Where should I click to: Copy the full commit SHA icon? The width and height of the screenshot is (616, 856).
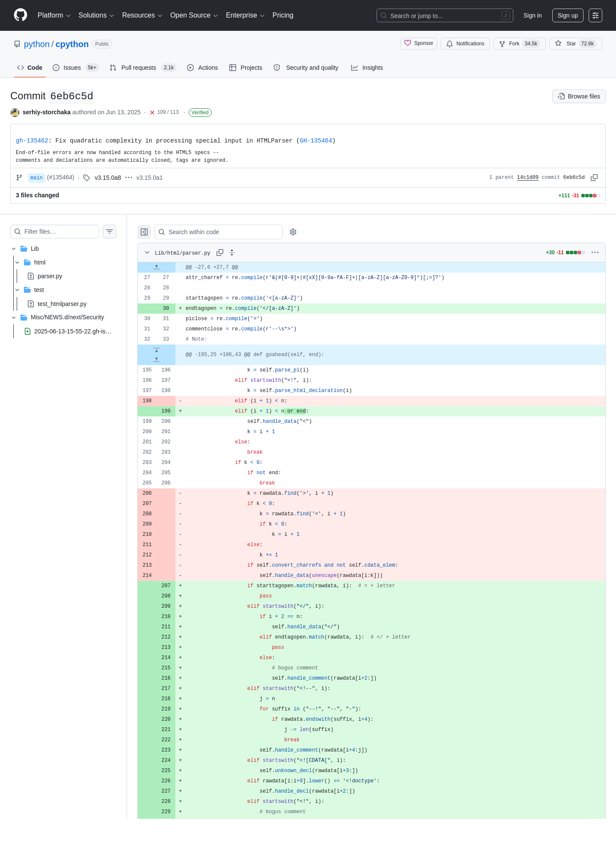click(594, 178)
